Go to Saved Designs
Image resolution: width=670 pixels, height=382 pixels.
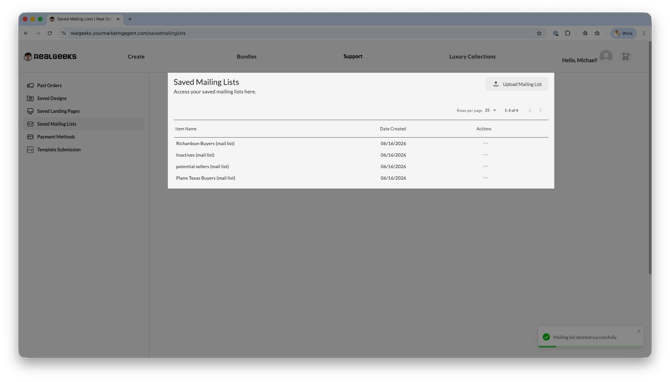click(52, 98)
